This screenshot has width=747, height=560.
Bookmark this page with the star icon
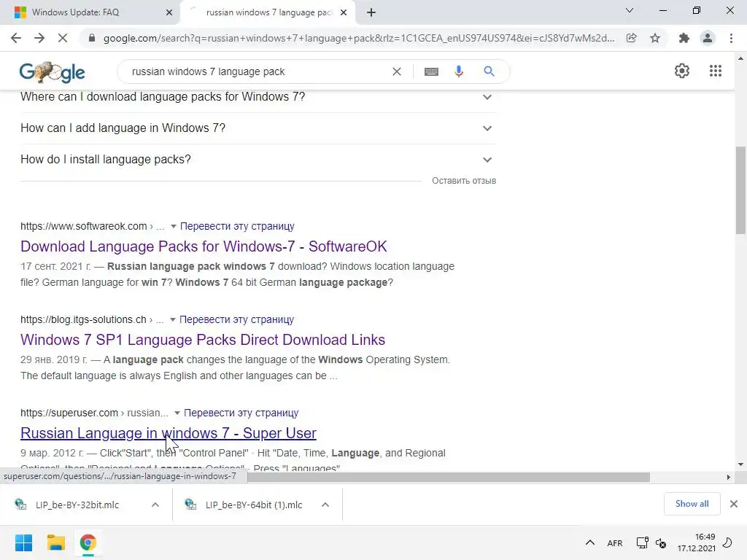[x=655, y=38]
